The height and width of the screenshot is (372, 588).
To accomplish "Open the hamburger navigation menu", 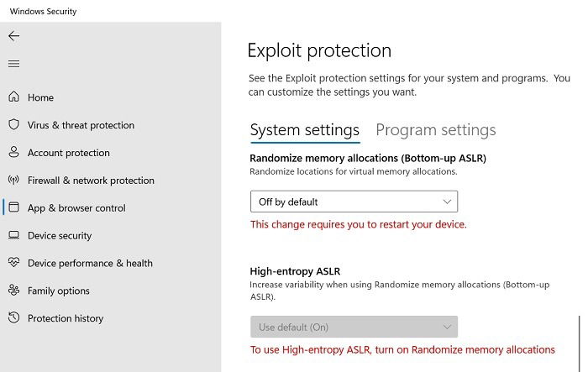I will (14, 64).
